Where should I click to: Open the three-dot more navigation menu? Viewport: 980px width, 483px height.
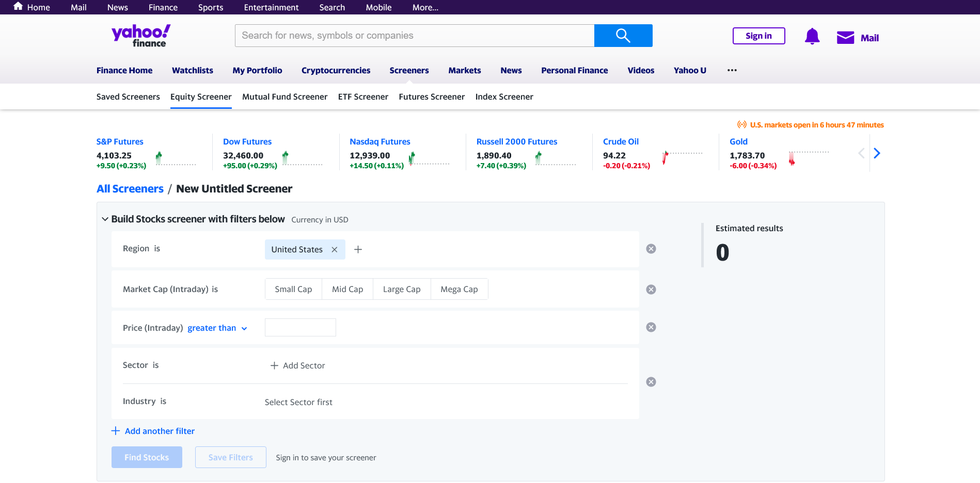(732, 70)
